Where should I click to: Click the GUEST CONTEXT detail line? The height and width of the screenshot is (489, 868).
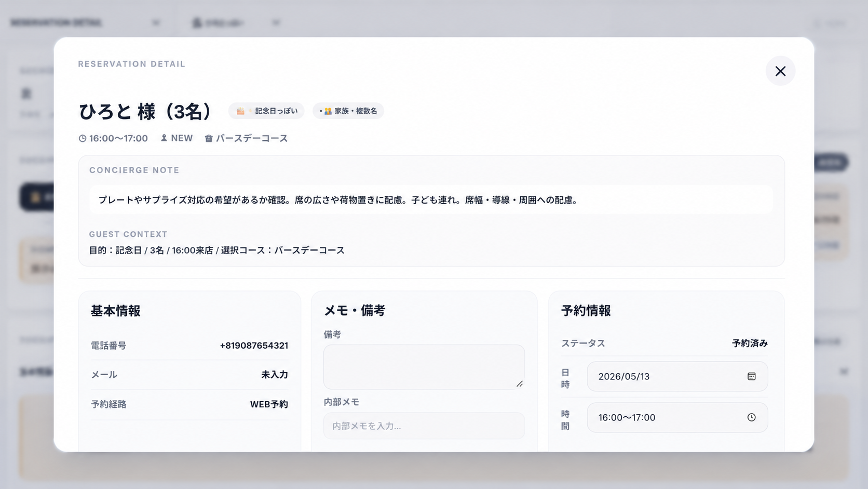click(216, 250)
